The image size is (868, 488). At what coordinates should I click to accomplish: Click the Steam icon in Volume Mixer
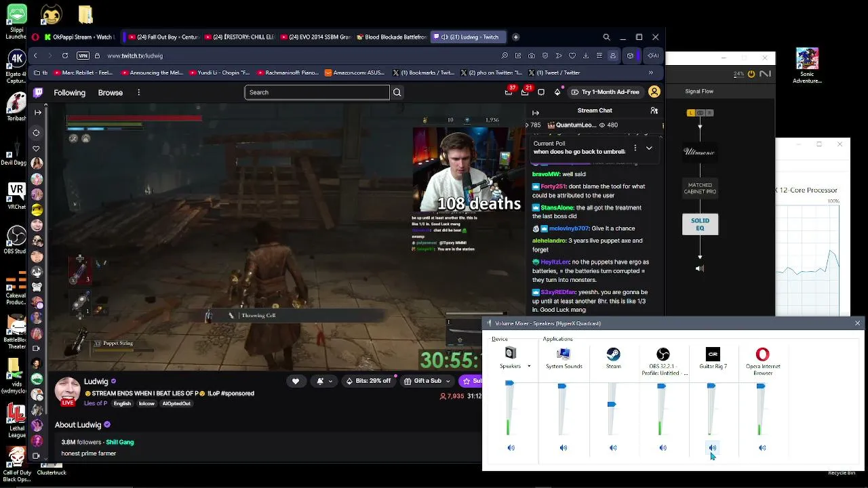(613, 354)
